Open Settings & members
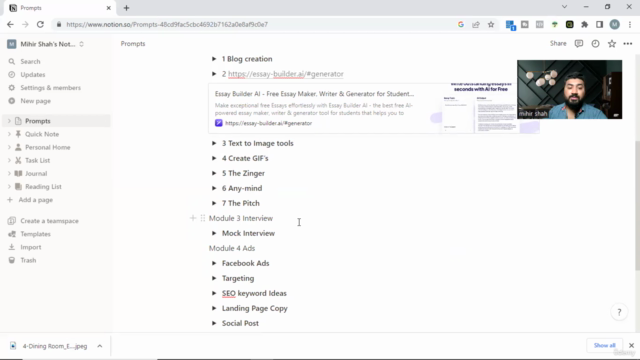This screenshot has width=640, height=360. pos(51,88)
